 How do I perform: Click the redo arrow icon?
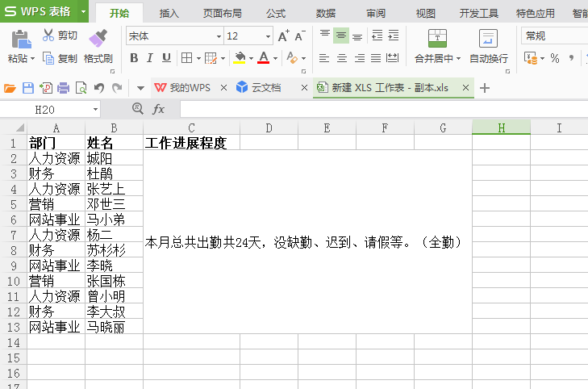(117, 88)
